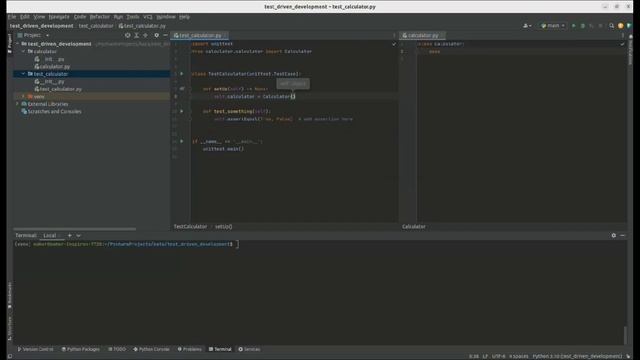Click Calculator breadcrumb in right editor
The width and height of the screenshot is (640, 360).
point(413,227)
